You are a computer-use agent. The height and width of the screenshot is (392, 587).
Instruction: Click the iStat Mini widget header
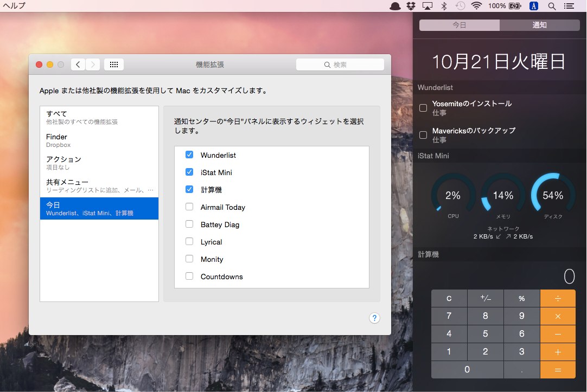pyautogui.click(x=500, y=156)
